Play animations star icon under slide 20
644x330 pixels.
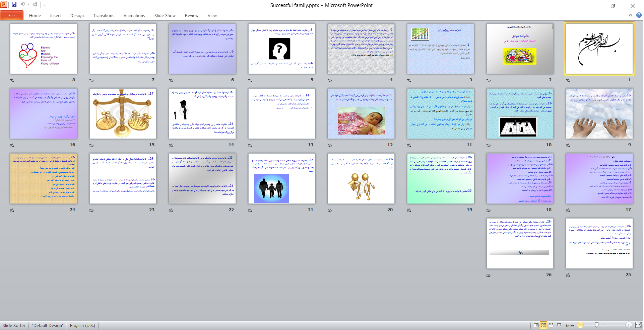(x=330, y=210)
